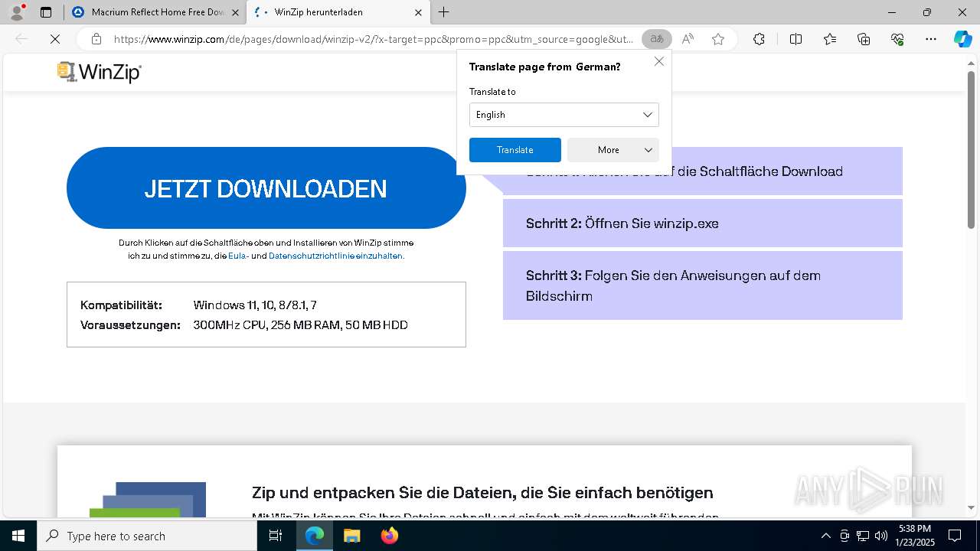Close the translate popup
This screenshot has width=980, height=551.
[x=659, y=61]
